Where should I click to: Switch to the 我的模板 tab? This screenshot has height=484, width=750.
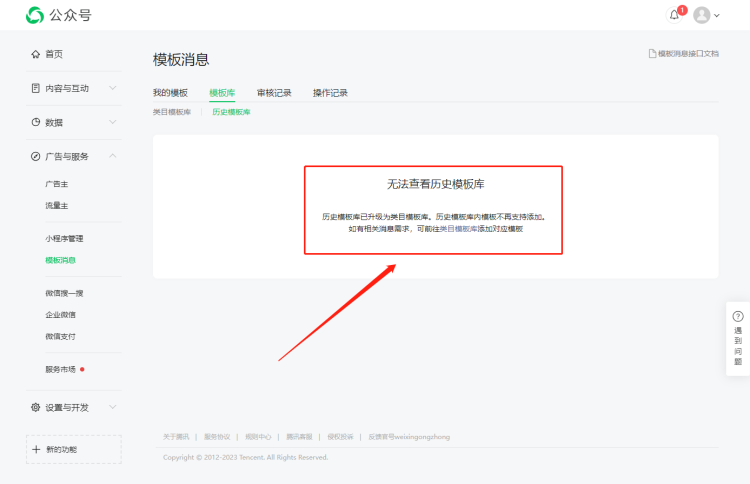click(170, 93)
